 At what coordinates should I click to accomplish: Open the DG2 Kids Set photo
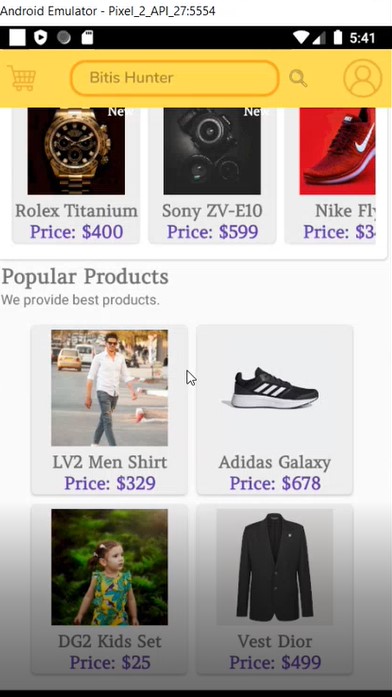[x=109, y=567]
